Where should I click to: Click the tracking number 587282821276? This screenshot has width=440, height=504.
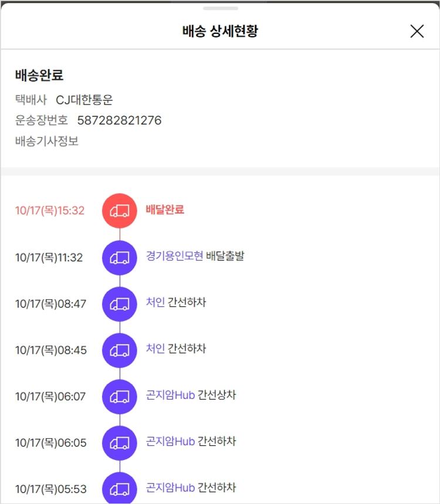(x=119, y=120)
